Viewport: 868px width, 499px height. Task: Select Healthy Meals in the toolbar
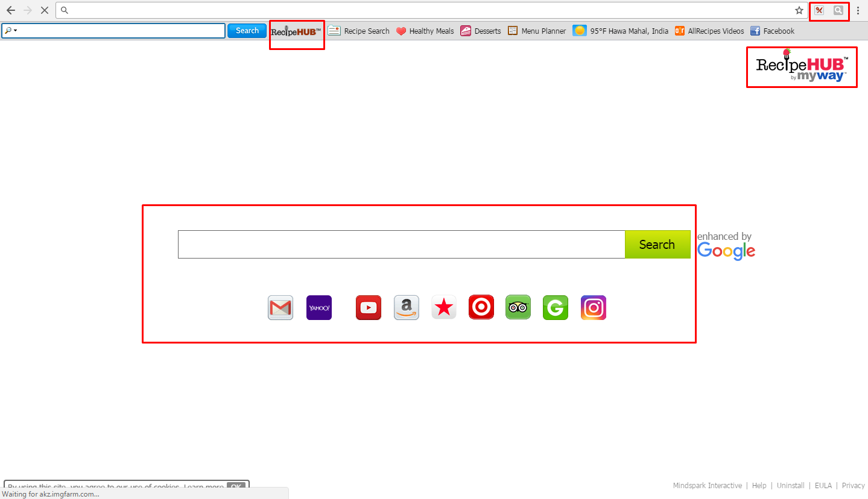point(425,31)
